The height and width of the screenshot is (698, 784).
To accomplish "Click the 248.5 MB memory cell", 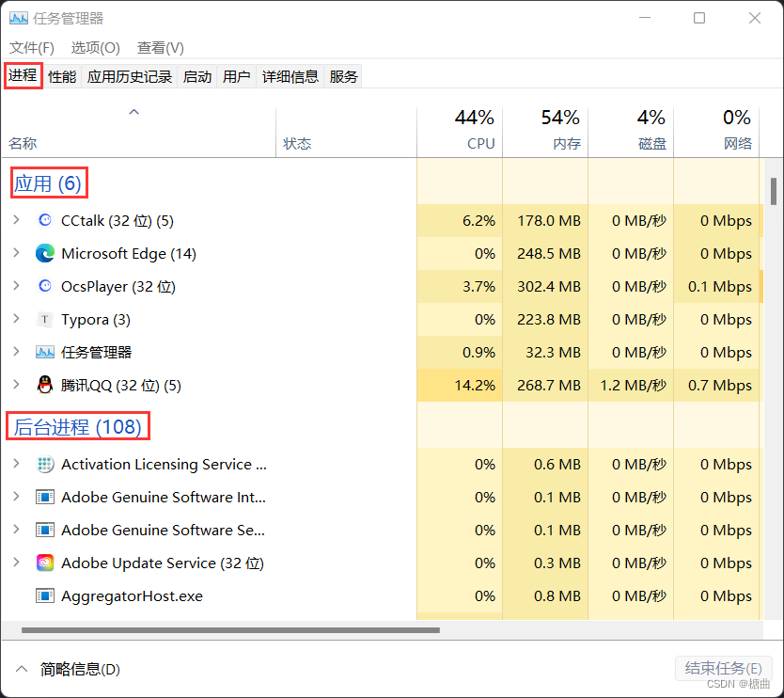I will (x=545, y=253).
